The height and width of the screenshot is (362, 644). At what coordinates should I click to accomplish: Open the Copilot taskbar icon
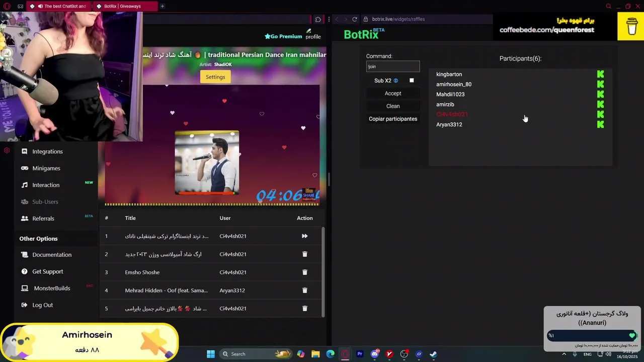(301, 354)
